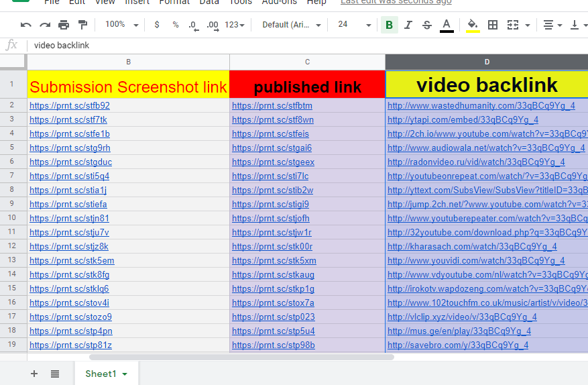Click the Undo arrow icon
The image size is (588, 385).
tap(26, 25)
